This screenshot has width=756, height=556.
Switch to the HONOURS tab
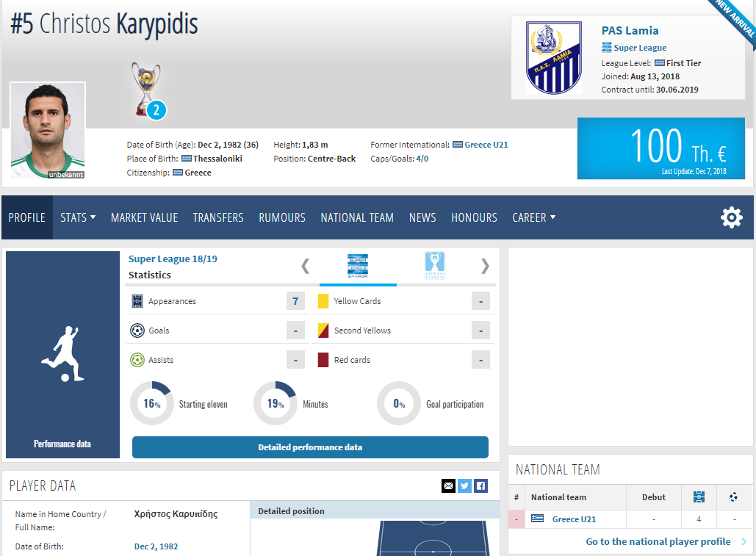pyautogui.click(x=474, y=217)
